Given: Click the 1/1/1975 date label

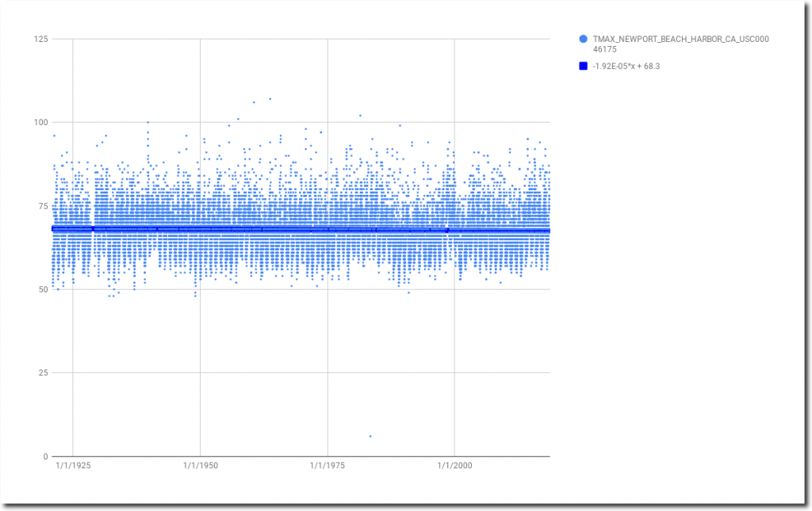Looking at the screenshot, I should 327,467.
